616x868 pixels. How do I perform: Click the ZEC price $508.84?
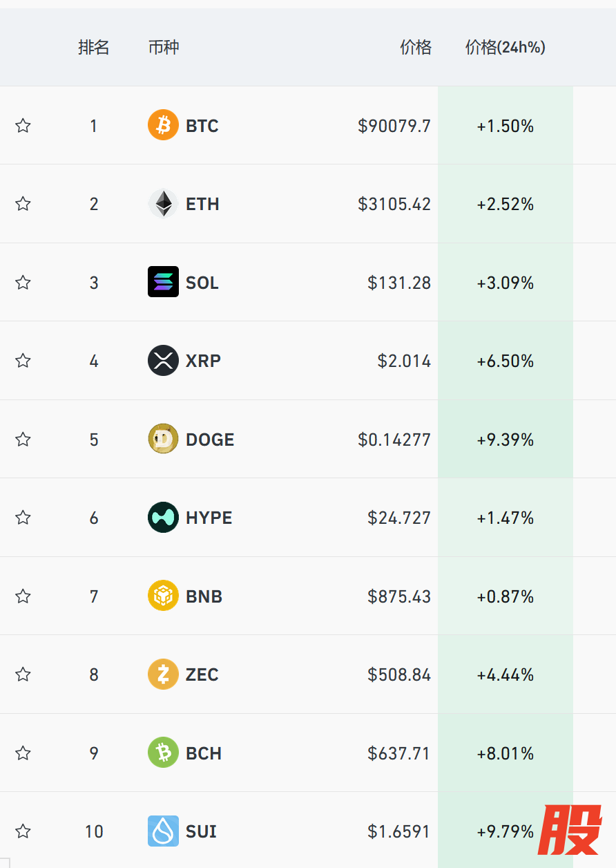pos(399,674)
